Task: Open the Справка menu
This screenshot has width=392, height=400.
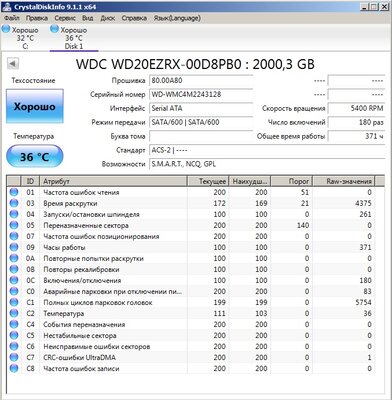Action: point(134,18)
